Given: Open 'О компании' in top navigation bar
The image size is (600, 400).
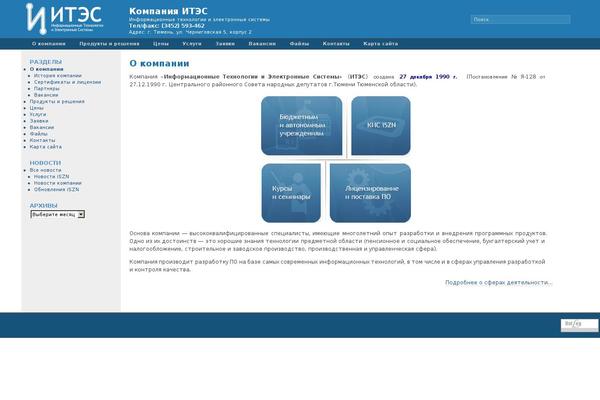Looking at the screenshot, I should pyautogui.click(x=49, y=44).
